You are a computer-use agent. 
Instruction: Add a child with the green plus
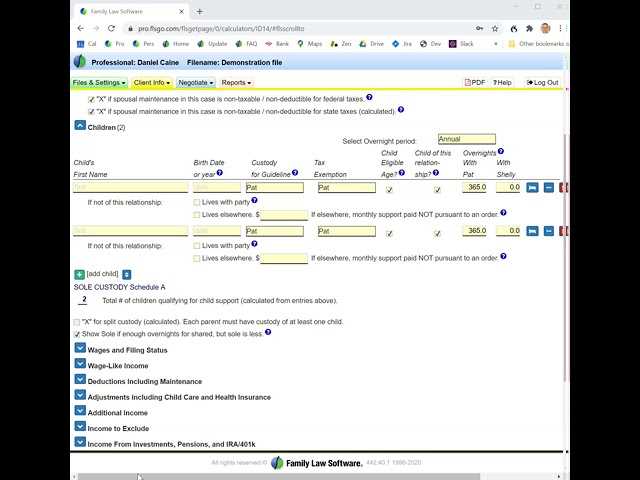[x=79, y=274]
